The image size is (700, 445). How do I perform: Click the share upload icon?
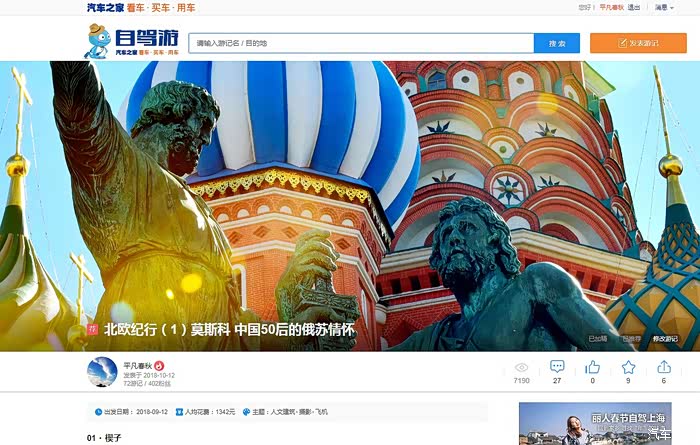click(x=664, y=366)
